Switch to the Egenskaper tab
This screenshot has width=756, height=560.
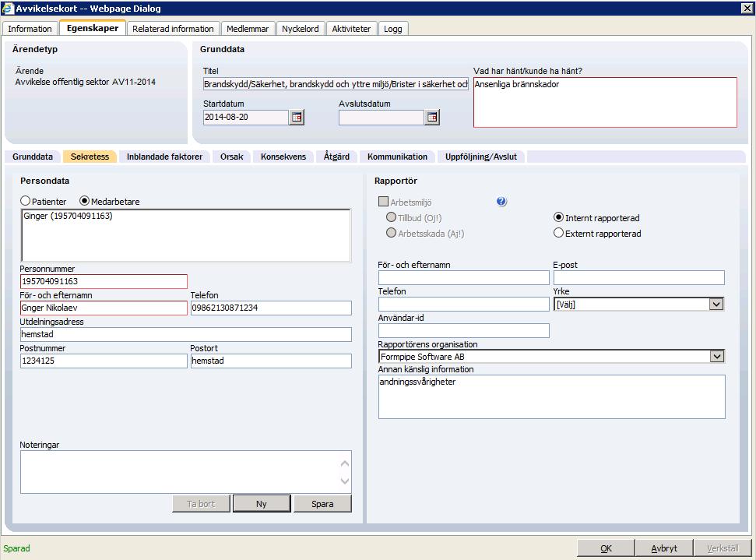[93, 28]
